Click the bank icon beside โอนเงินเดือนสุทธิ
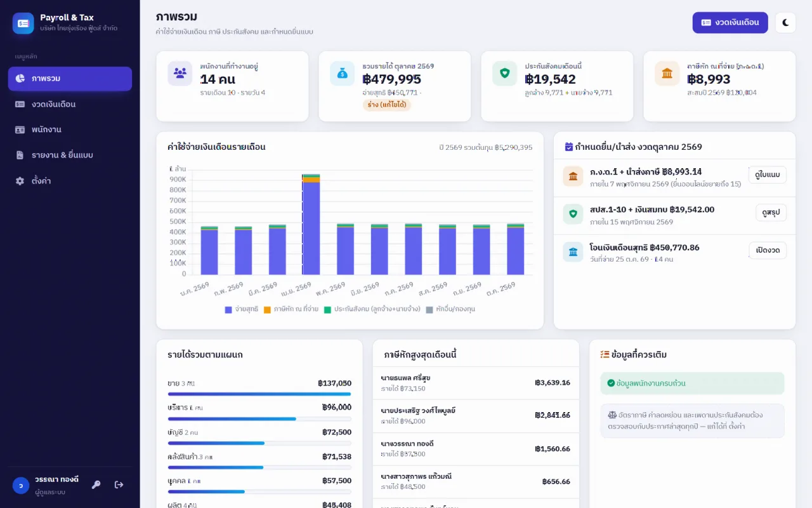Viewport: 812px width, 508px height. tap(573, 252)
